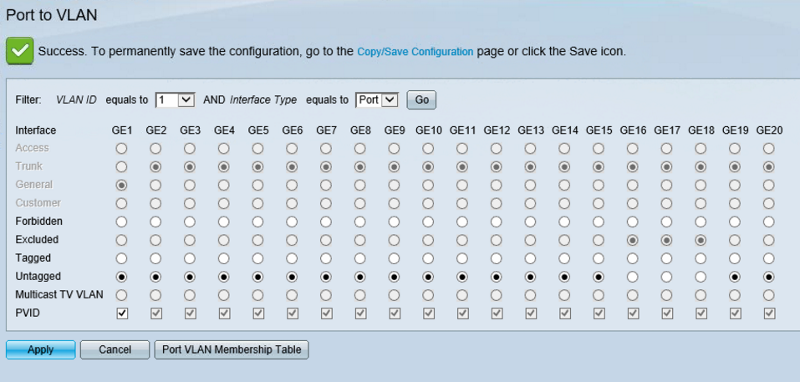Toggle PVID checkbox for GE1
Screen dimensions: 800x382
pyautogui.click(x=122, y=314)
